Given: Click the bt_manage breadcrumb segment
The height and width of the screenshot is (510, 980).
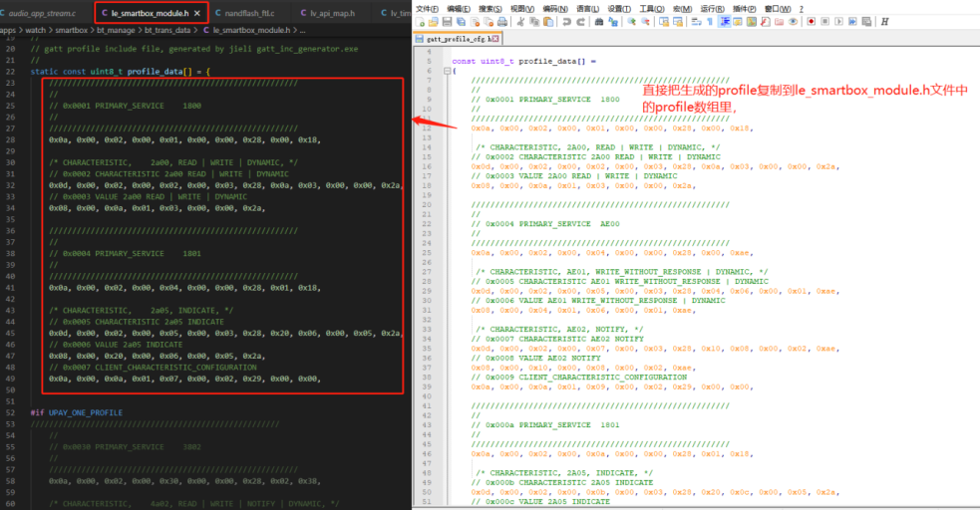Looking at the screenshot, I should (116, 30).
